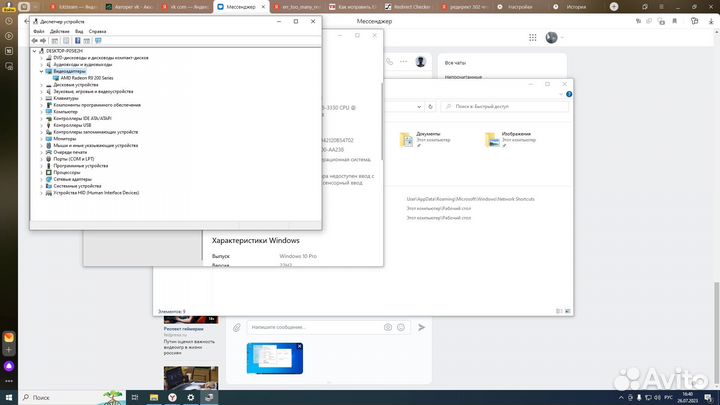720x405 pixels.
Task: Select Очереди печати row
Action: click(x=70, y=152)
